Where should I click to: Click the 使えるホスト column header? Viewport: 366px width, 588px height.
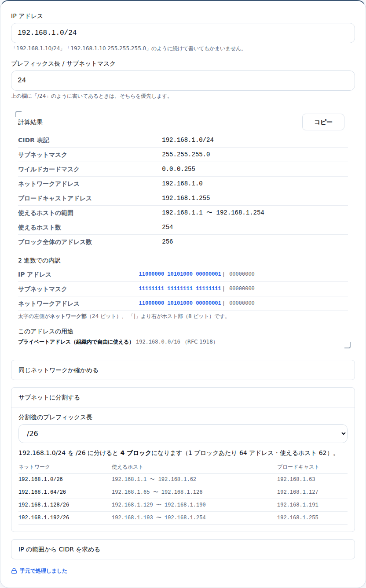(x=128, y=467)
